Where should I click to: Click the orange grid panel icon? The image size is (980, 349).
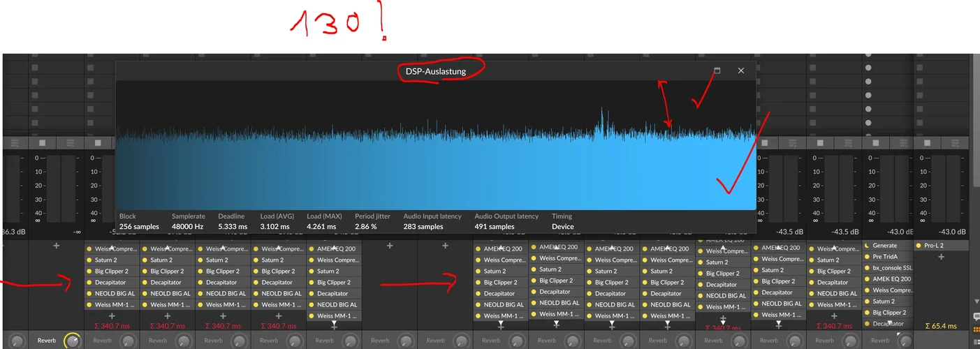click(976, 329)
